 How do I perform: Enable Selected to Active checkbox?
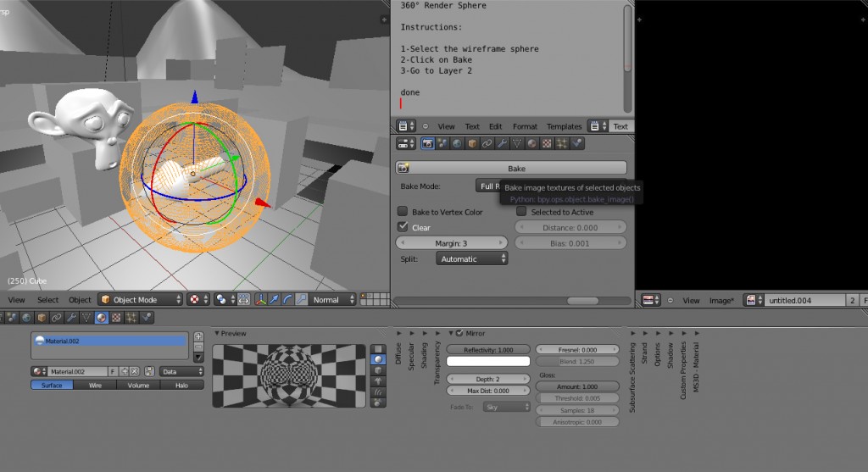point(521,211)
